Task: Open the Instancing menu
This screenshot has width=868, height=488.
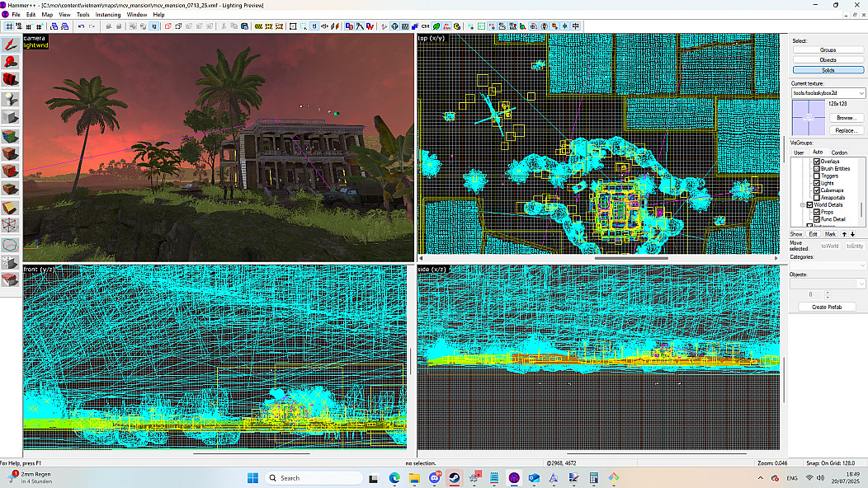Action: pyautogui.click(x=107, y=15)
